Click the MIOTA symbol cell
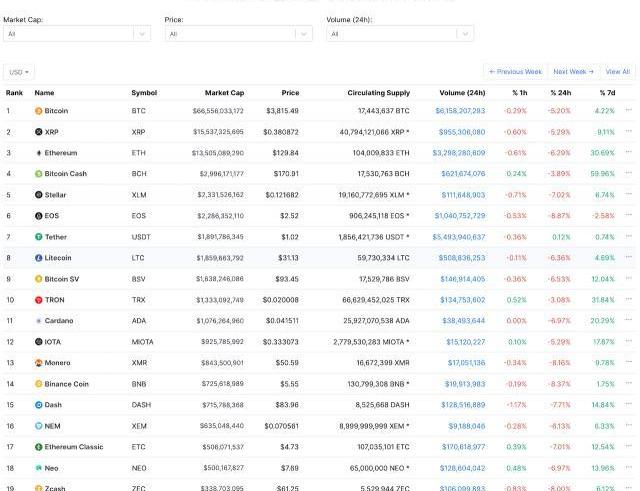This screenshot has height=491, width=640. click(x=142, y=342)
